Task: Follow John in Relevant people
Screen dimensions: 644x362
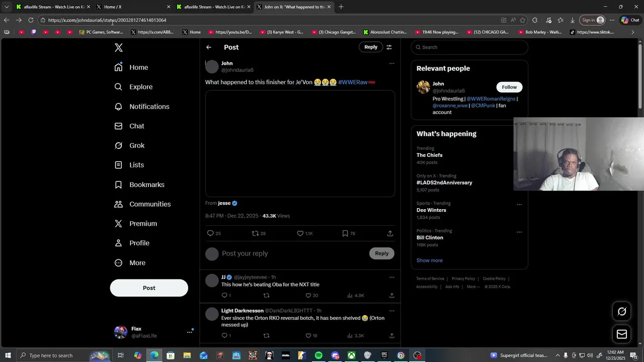Action: coord(509,87)
